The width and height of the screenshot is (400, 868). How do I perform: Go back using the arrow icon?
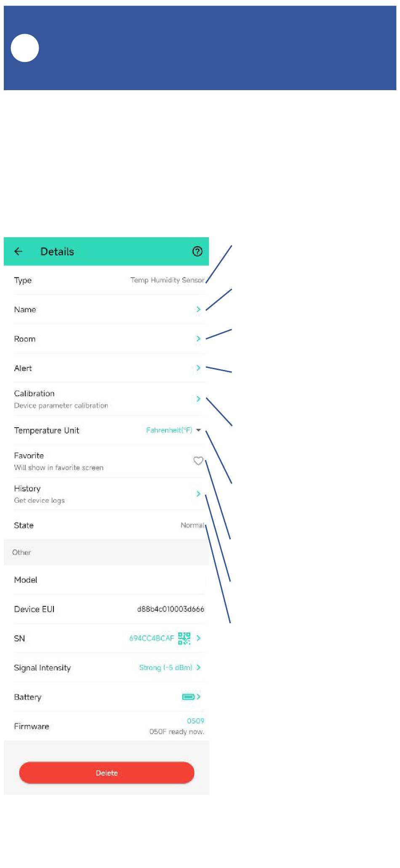pos(18,252)
